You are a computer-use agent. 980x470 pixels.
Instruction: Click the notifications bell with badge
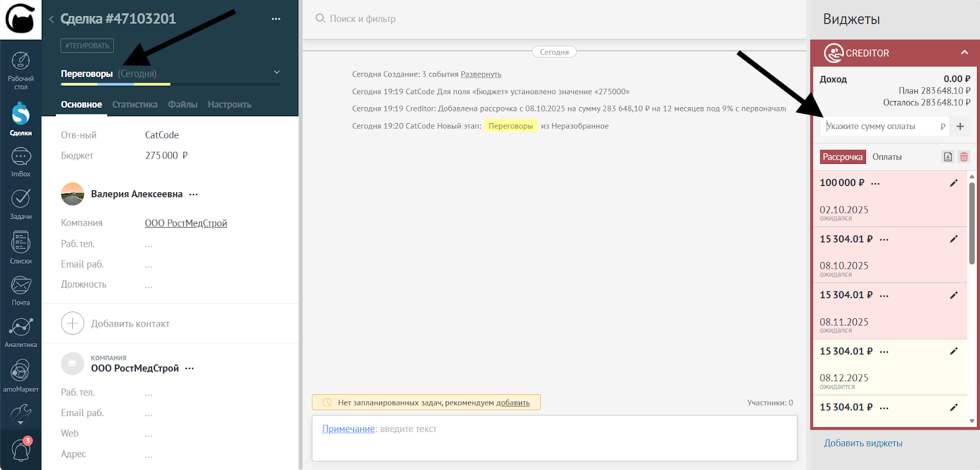coord(21,450)
